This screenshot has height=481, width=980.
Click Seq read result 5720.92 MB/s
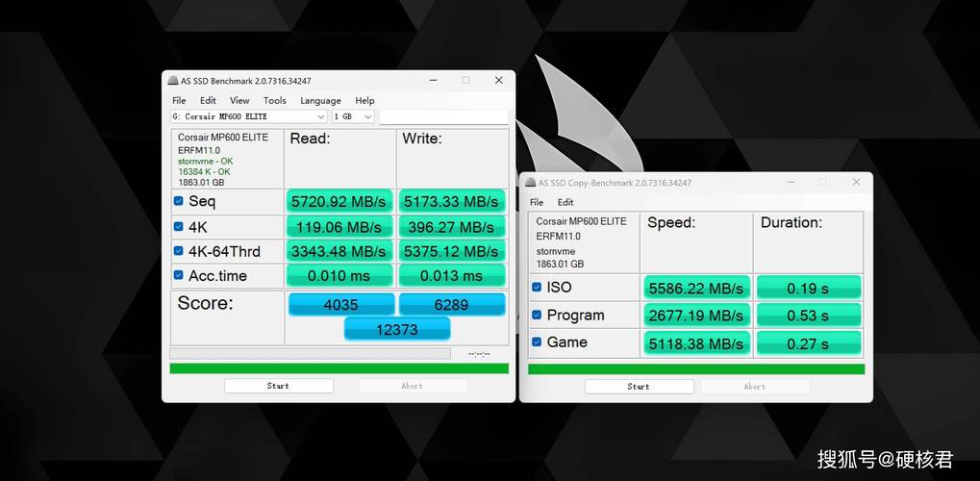tap(339, 201)
